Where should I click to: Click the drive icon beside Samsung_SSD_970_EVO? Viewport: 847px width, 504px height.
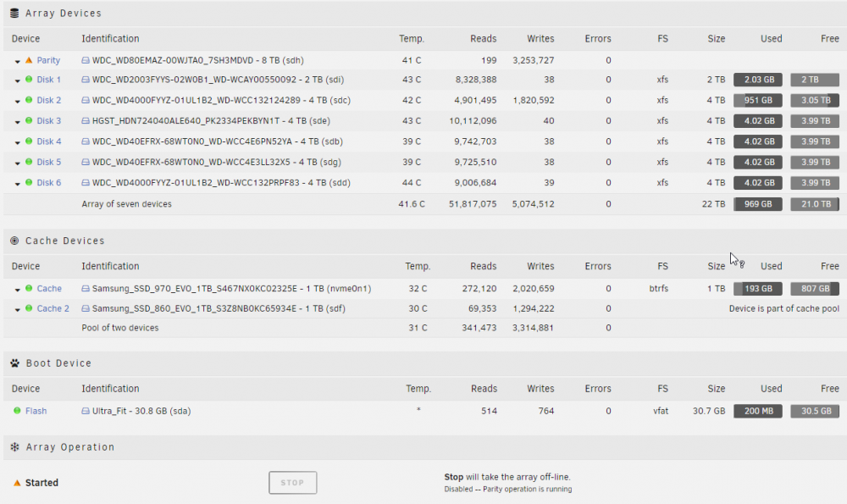[86, 289]
